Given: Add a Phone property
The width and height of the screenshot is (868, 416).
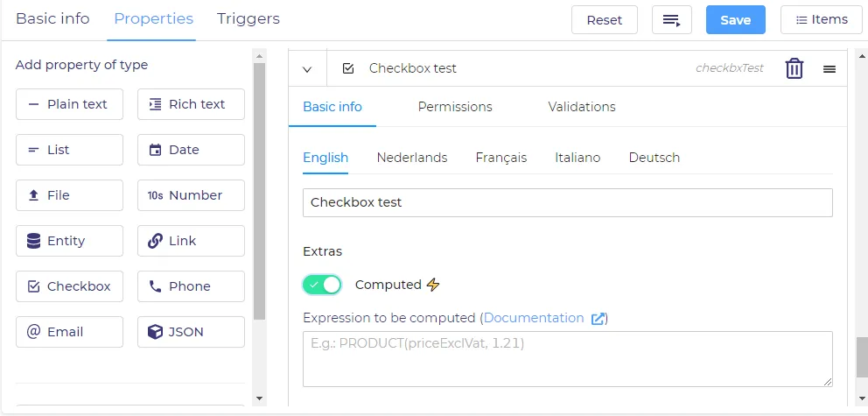Looking at the screenshot, I should 191,286.
